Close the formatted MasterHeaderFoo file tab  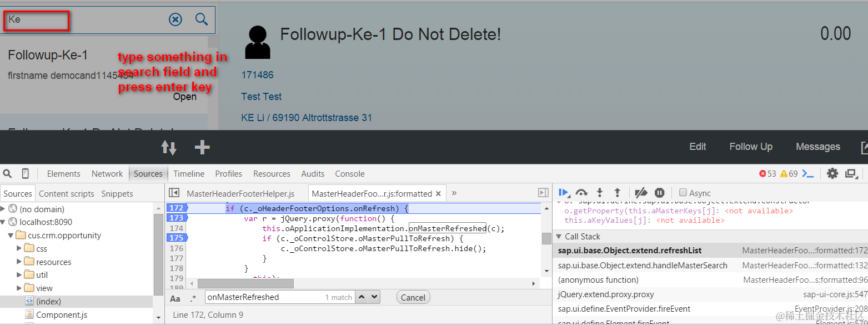pyautogui.click(x=438, y=194)
